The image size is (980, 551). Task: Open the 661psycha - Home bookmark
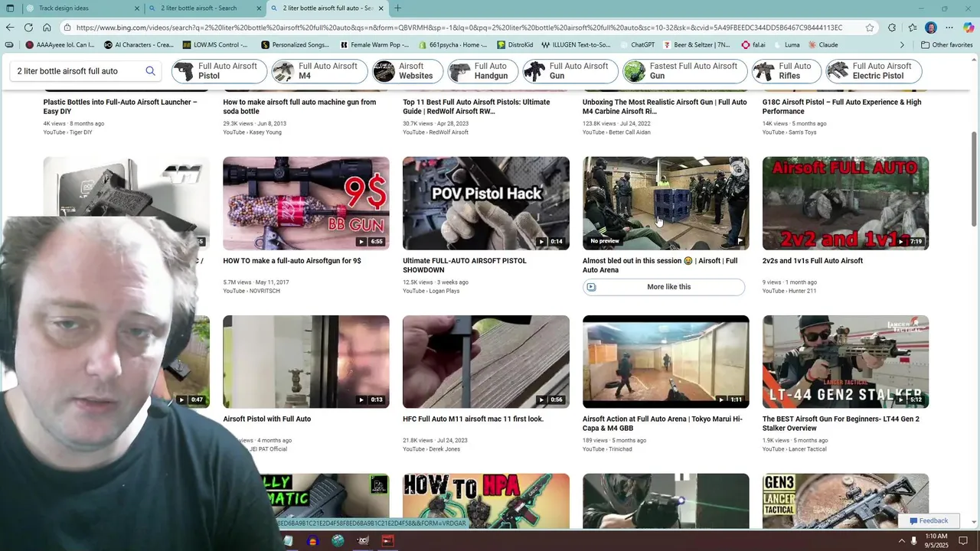(452, 45)
